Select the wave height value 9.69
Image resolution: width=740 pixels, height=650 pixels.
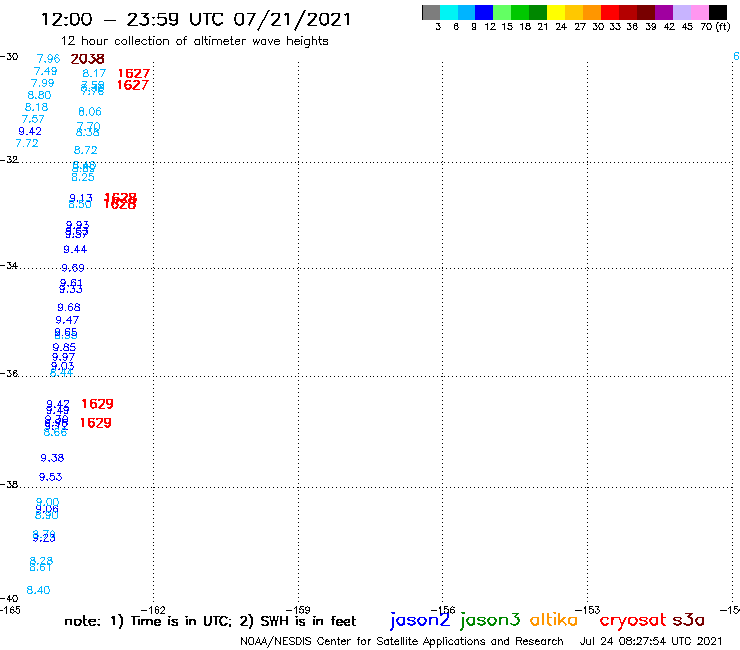[x=73, y=268]
